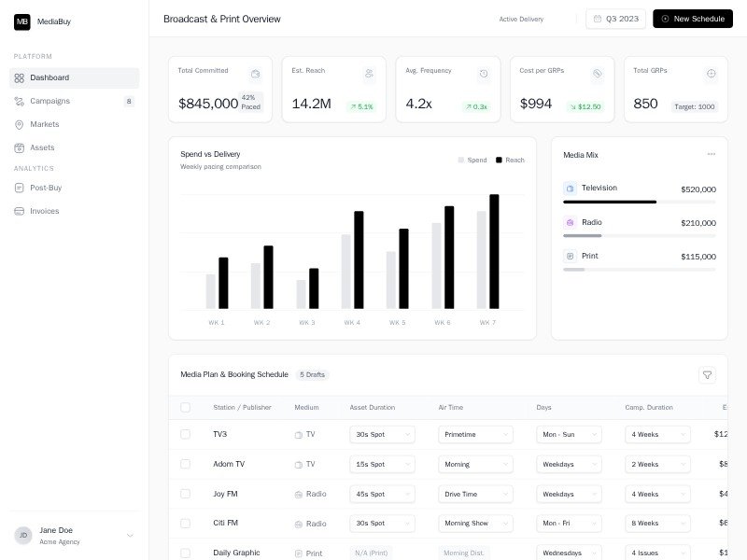Open the Q3 2023 date picker button
The image size is (747, 560).
[x=614, y=19]
